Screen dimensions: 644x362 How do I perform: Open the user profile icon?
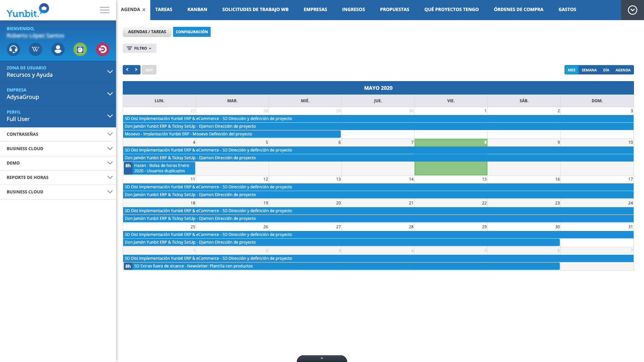58,49
